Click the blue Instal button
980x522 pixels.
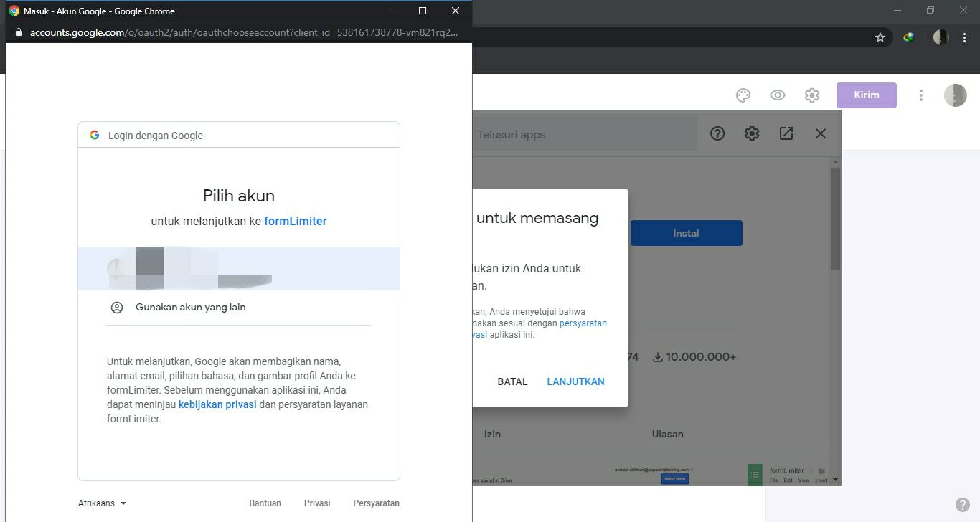coord(686,232)
